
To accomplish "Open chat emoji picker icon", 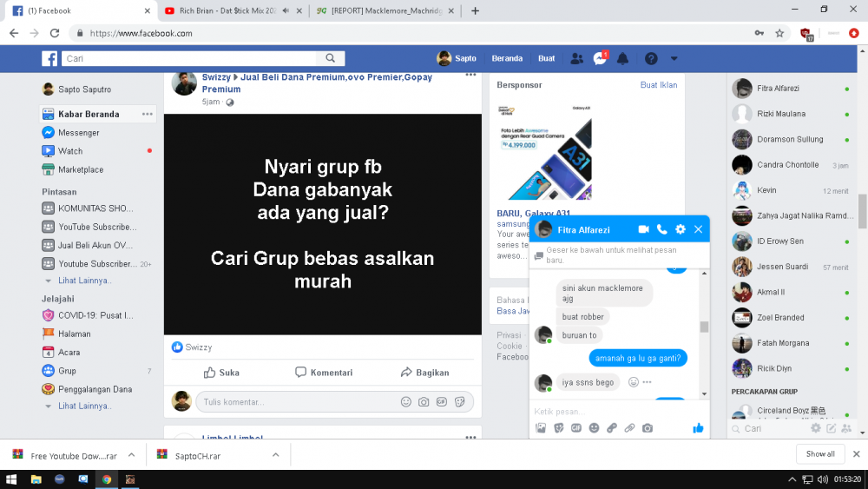I will point(594,428).
